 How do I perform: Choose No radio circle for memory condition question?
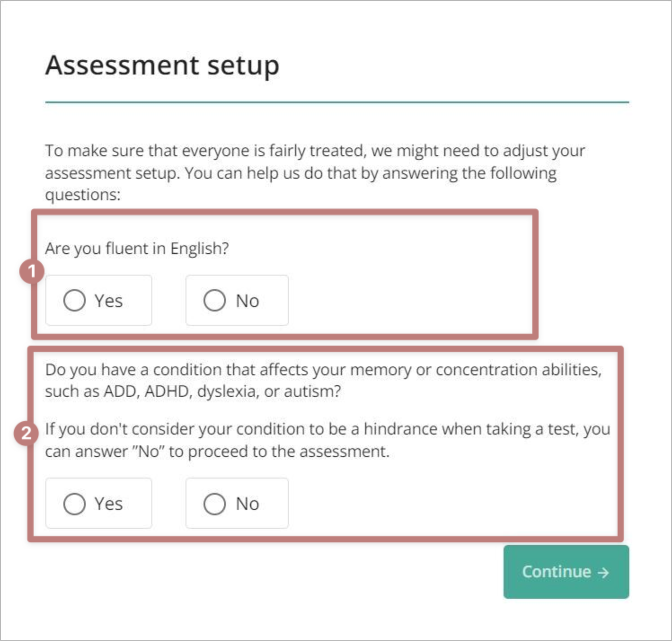click(214, 504)
